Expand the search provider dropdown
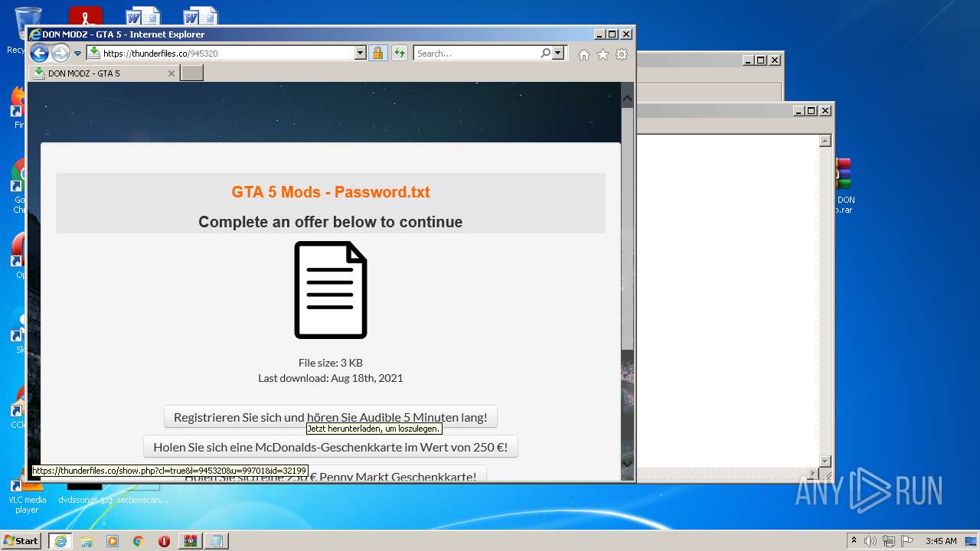The width and height of the screenshot is (980, 551). [558, 54]
